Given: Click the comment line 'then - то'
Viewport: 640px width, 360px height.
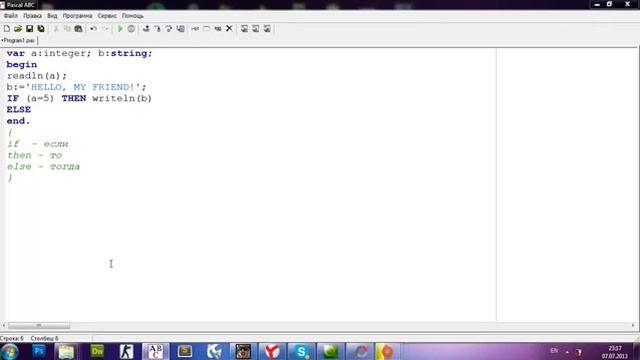Looking at the screenshot, I should pos(34,156).
